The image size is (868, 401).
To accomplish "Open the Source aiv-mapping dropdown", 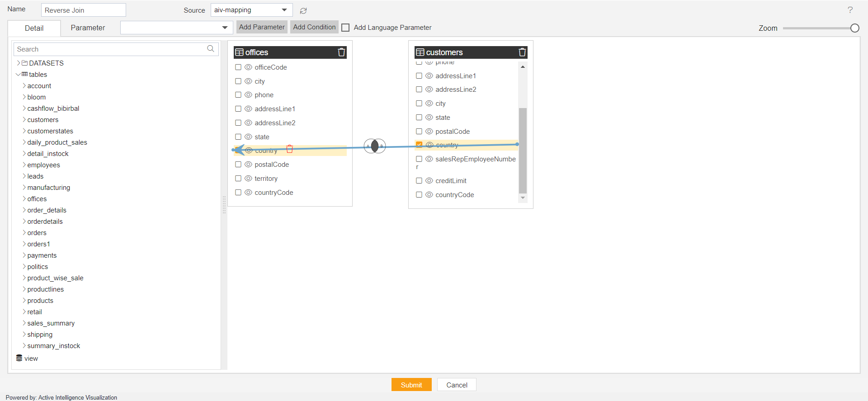I will point(251,10).
